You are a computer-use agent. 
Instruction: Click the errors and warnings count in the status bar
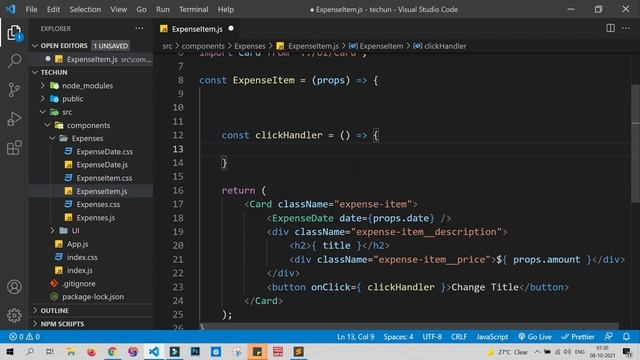[24, 337]
